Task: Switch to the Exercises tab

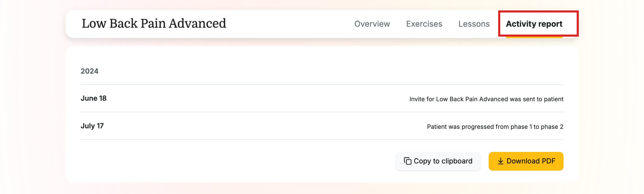Action: [424, 24]
